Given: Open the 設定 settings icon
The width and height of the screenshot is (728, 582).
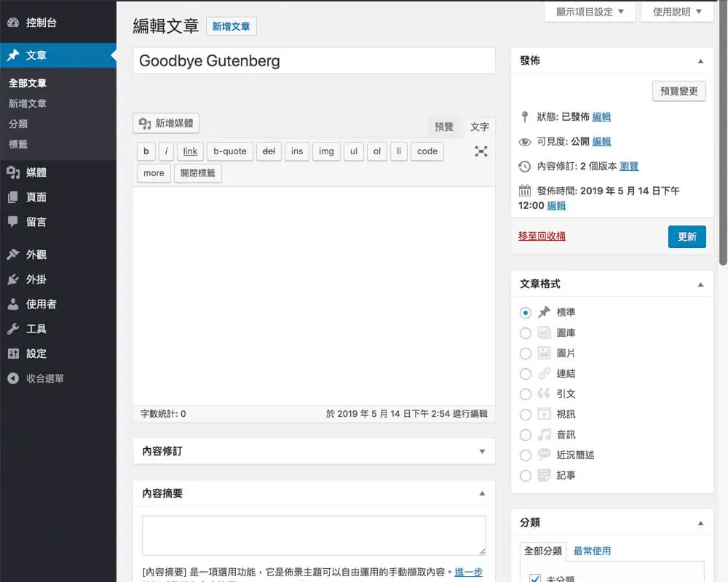Looking at the screenshot, I should pos(13,354).
